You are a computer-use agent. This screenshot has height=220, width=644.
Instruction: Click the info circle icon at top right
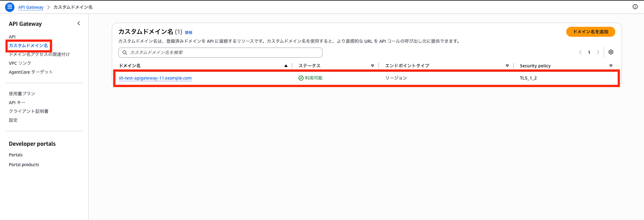pos(635,7)
